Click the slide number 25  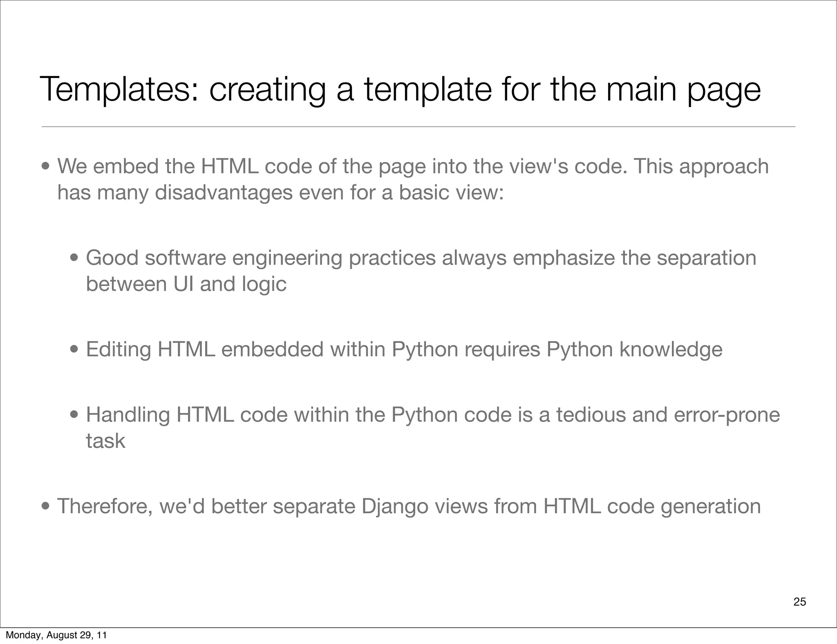pos(799,602)
